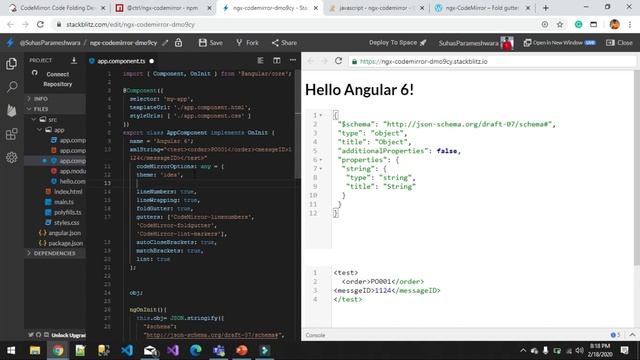640x360 pixels.
Task: Click the StackBlitz lightning logo
Action: pyautogui.click(x=10, y=42)
